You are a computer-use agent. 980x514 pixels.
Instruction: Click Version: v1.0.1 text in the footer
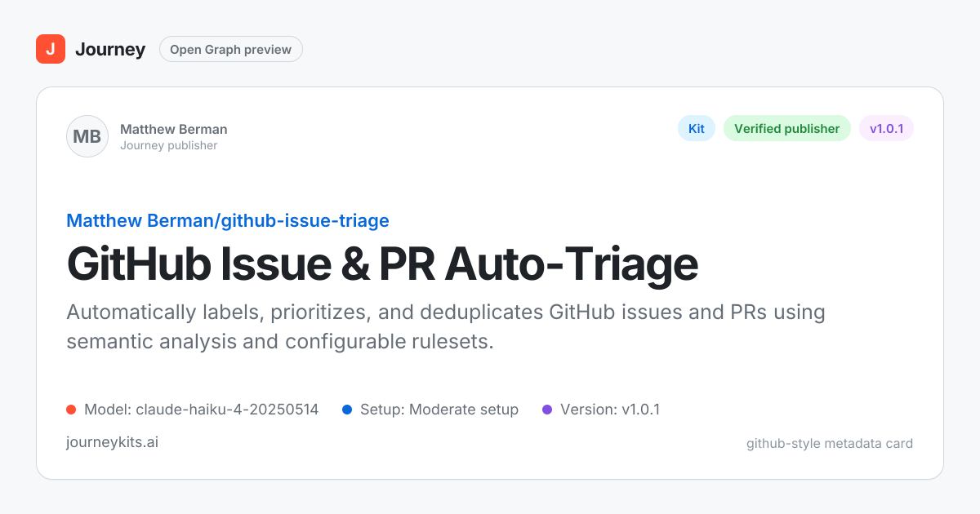(610, 410)
